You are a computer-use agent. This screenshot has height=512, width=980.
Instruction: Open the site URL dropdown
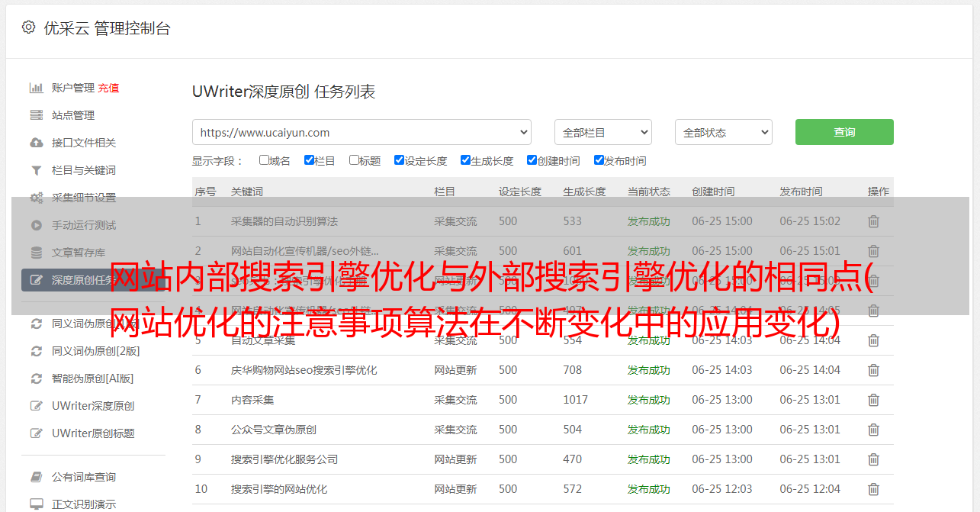click(x=361, y=132)
